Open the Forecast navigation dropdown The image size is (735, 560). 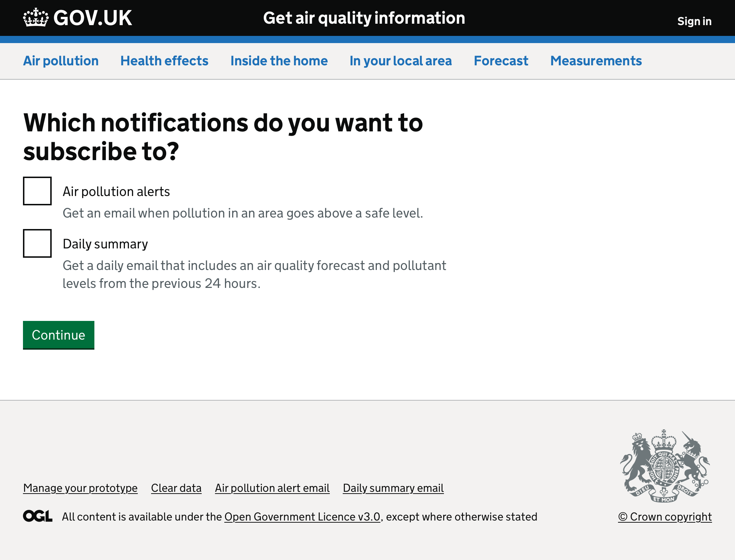(501, 61)
